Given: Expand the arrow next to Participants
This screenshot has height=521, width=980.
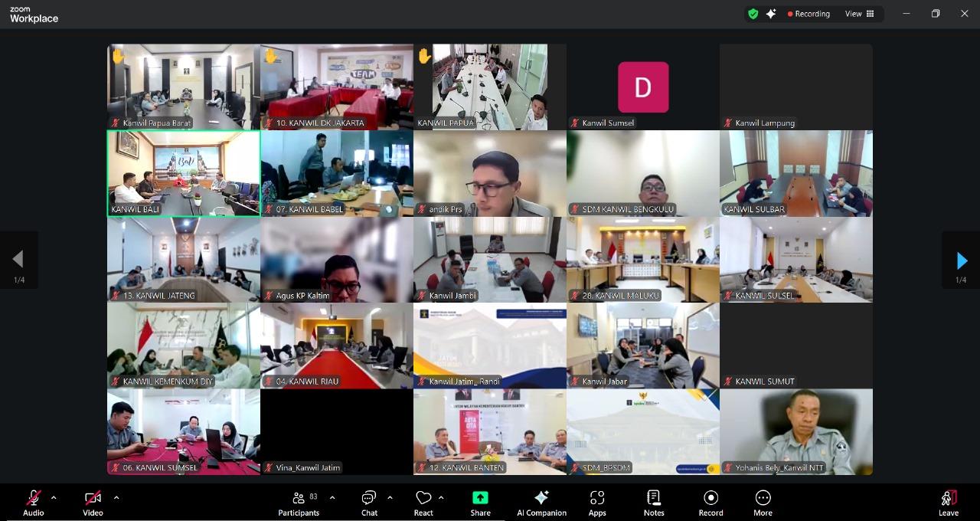Looking at the screenshot, I should coord(332,497).
